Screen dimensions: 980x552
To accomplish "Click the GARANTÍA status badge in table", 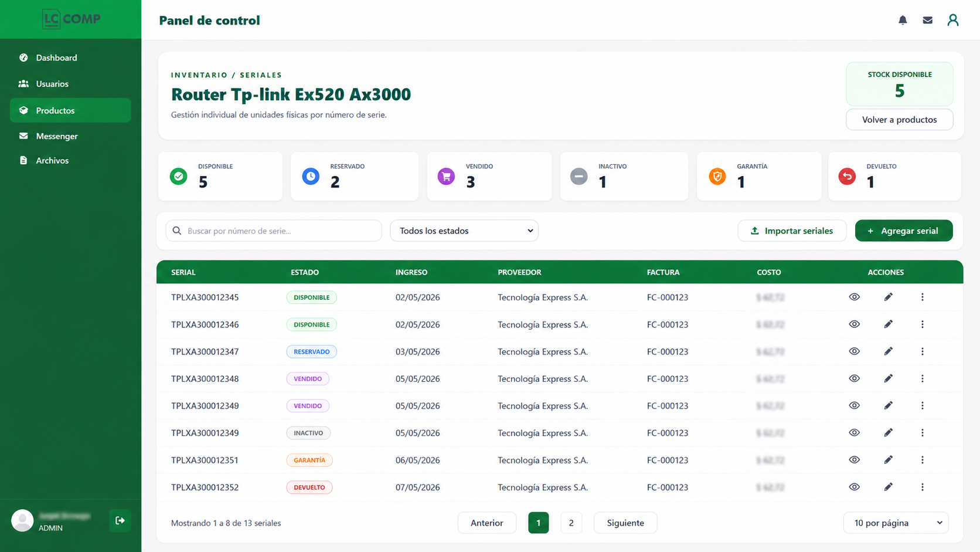I will (x=309, y=460).
